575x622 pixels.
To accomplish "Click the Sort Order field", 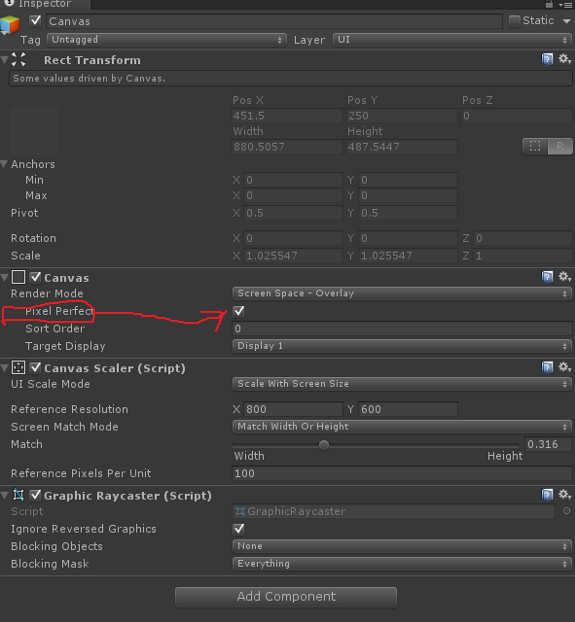I will 402,329.
